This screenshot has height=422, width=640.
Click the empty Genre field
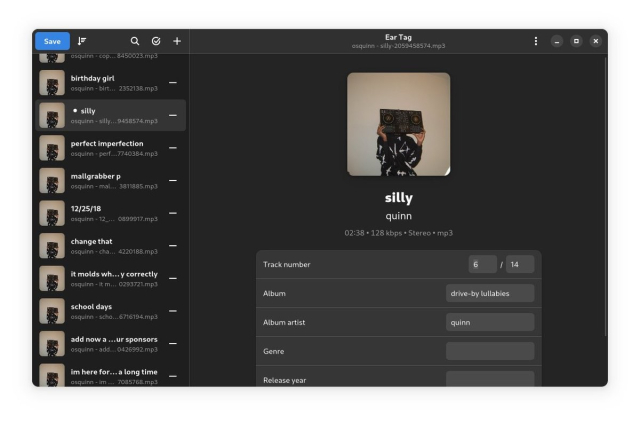[x=490, y=351]
